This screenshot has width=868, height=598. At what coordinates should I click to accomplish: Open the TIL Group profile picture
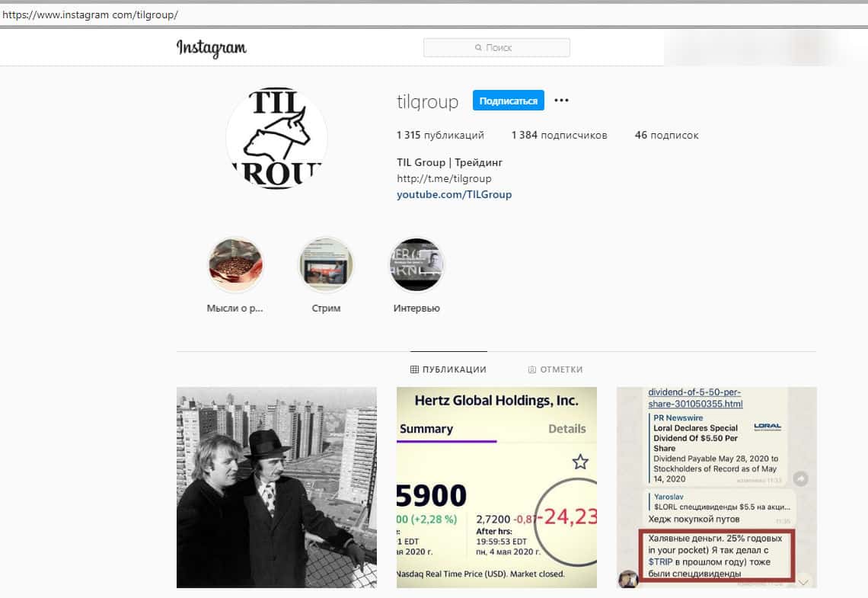click(x=276, y=139)
